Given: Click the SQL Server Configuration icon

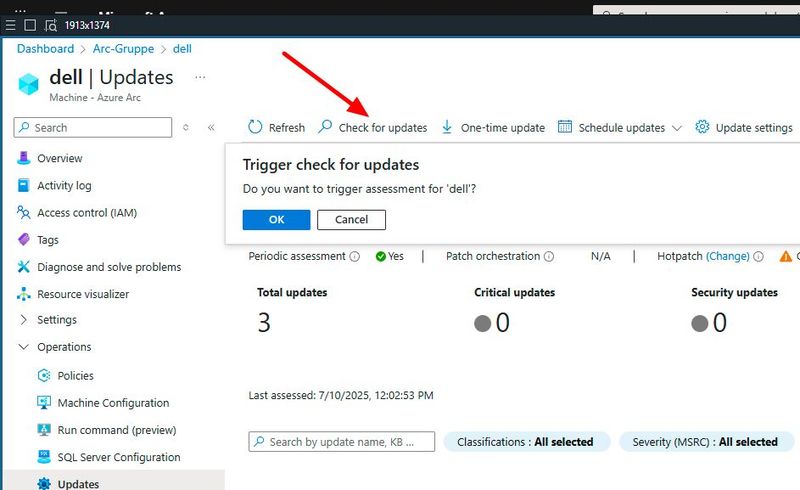Looking at the screenshot, I should coord(44,457).
